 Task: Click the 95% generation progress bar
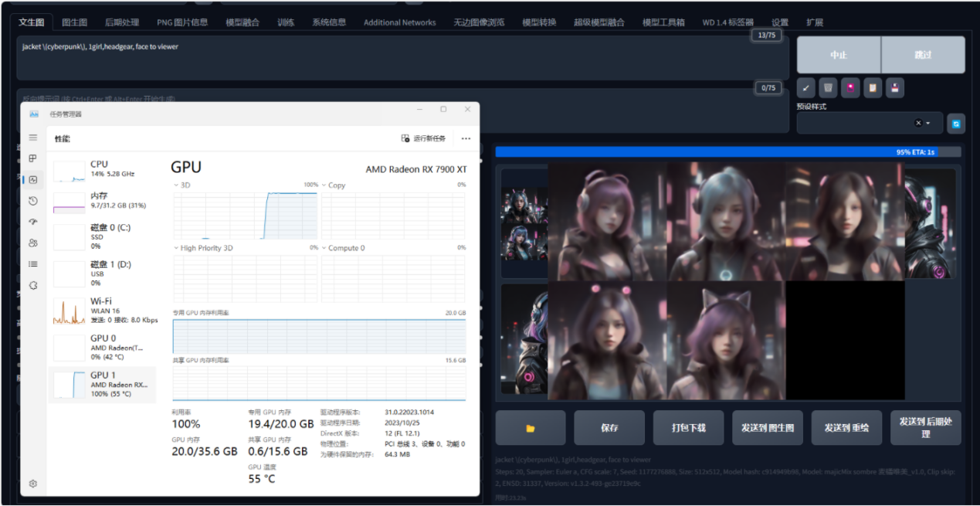coord(727,152)
